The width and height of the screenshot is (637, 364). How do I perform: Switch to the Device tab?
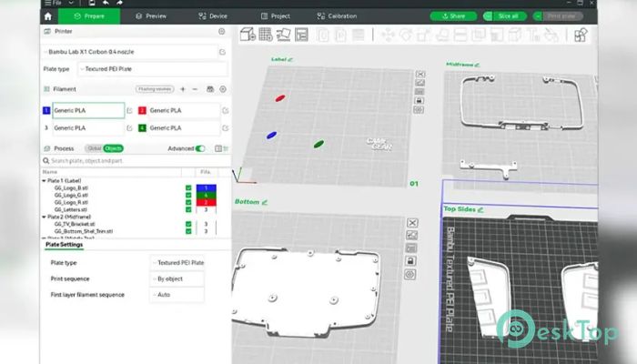pyautogui.click(x=213, y=16)
